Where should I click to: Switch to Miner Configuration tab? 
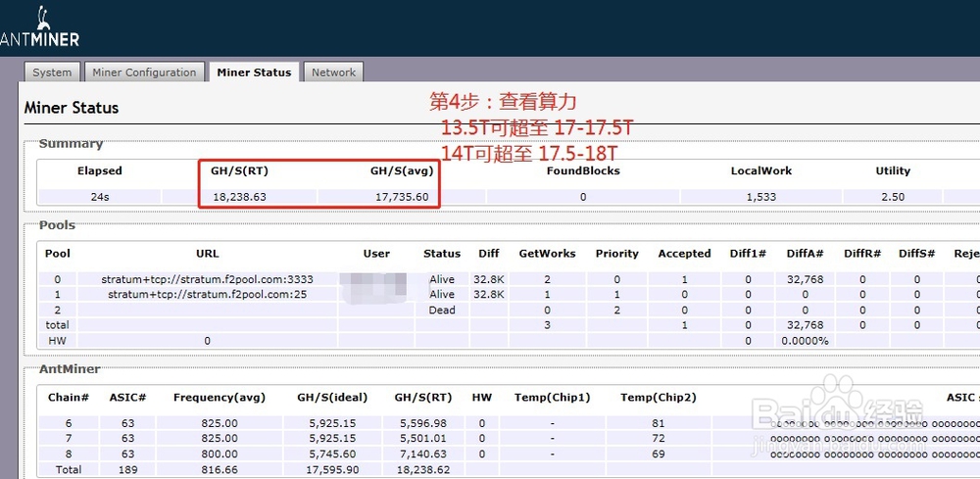click(144, 72)
